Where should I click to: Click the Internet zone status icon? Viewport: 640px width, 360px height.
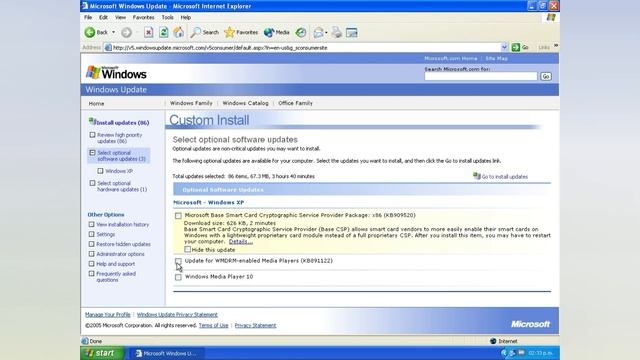click(493, 341)
